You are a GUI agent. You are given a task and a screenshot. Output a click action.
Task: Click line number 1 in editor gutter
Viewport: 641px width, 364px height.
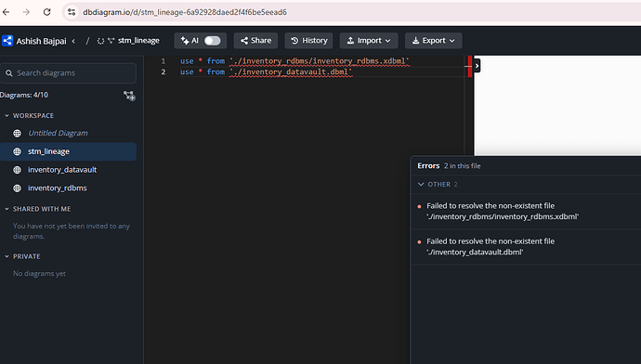click(x=164, y=61)
